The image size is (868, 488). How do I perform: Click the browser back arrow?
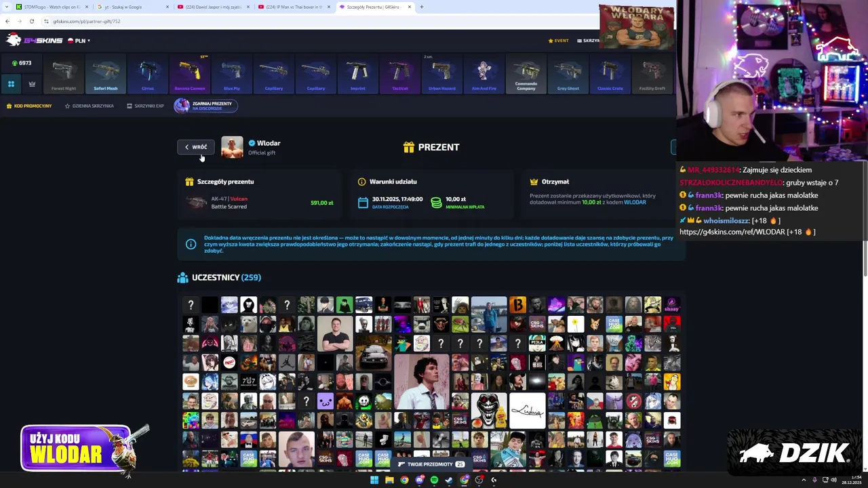[7, 21]
